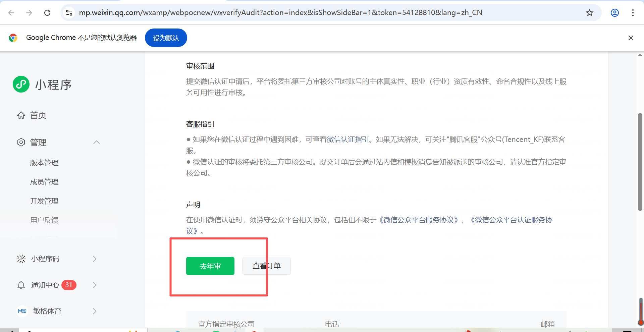Click the 小程序码 icon
Screen dimensions: 644x332
coord(21,259)
